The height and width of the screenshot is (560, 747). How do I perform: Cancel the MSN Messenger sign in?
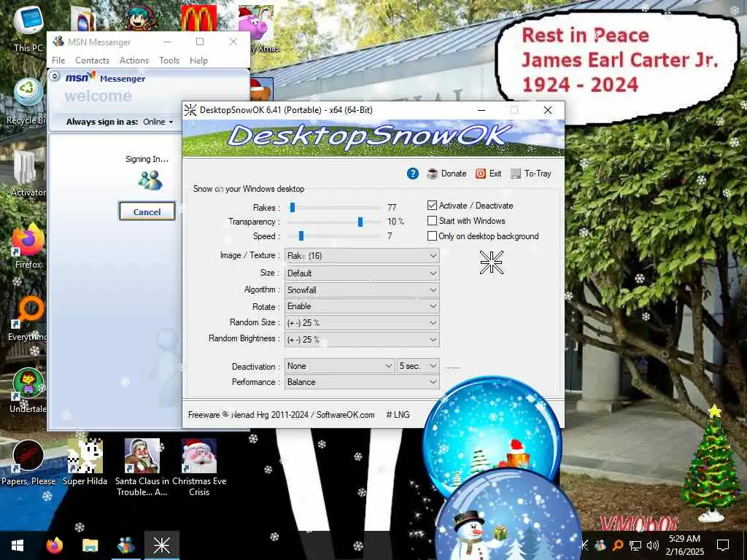147,211
